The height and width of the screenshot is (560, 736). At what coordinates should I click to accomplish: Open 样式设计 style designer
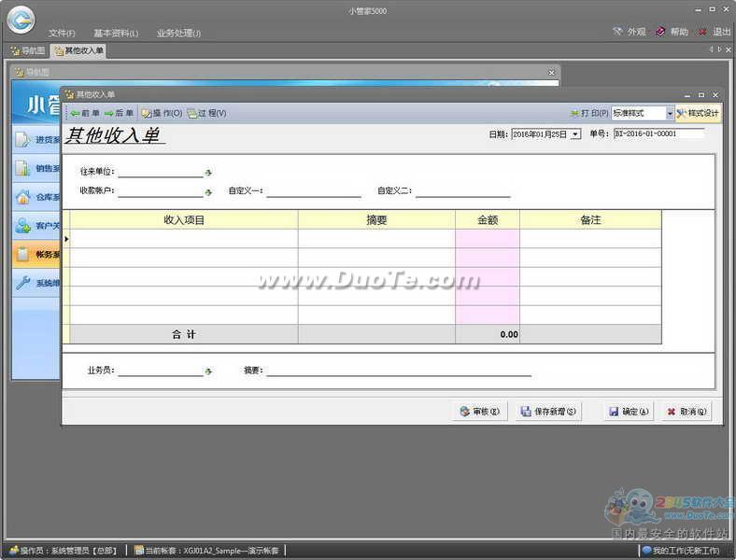click(698, 113)
